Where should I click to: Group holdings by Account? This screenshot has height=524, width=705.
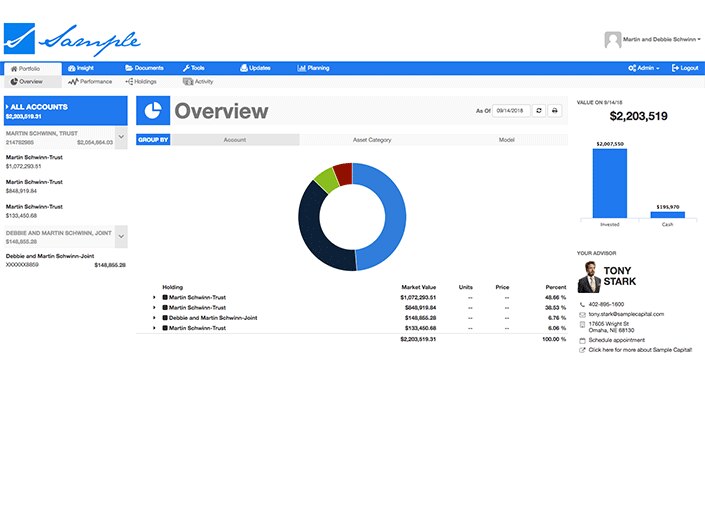click(235, 140)
